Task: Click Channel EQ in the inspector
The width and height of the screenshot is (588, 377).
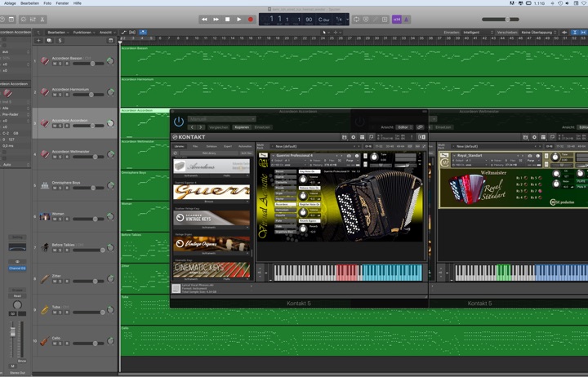Action: 17,268
